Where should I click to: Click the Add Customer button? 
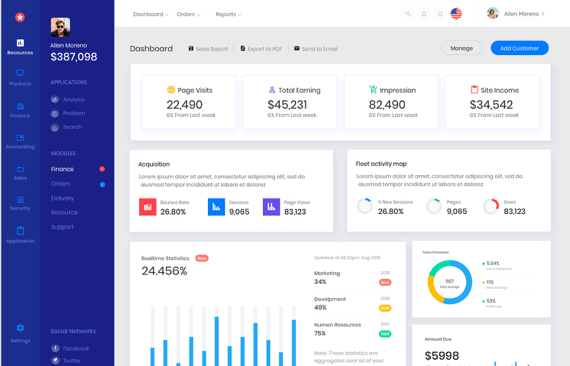tap(519, 48)
